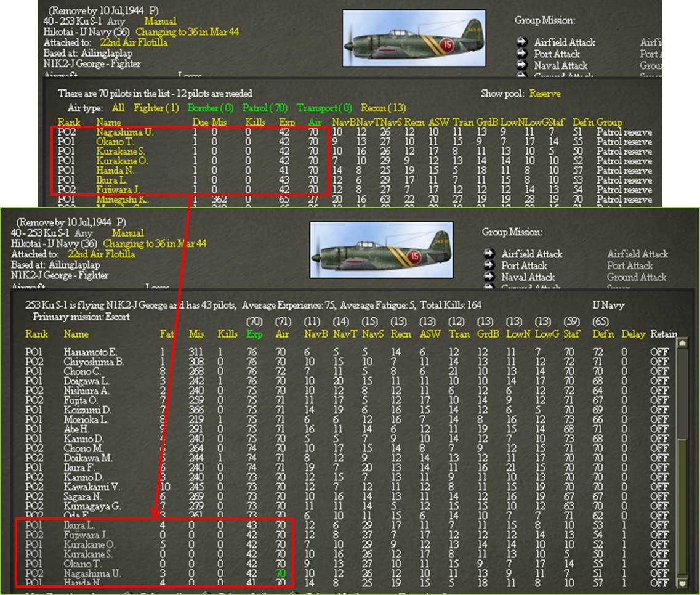
Task: Select the All air type filter
Action: 118,108
